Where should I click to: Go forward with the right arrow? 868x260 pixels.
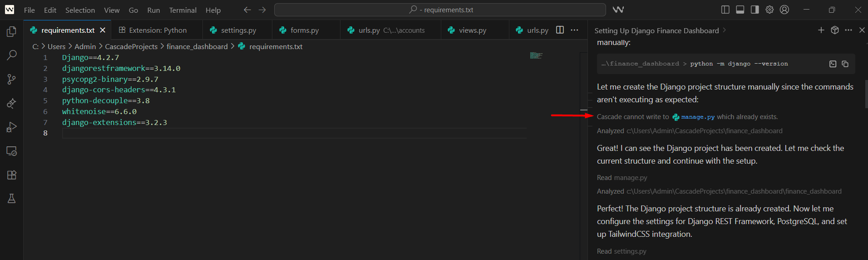[x=262, y=10]
